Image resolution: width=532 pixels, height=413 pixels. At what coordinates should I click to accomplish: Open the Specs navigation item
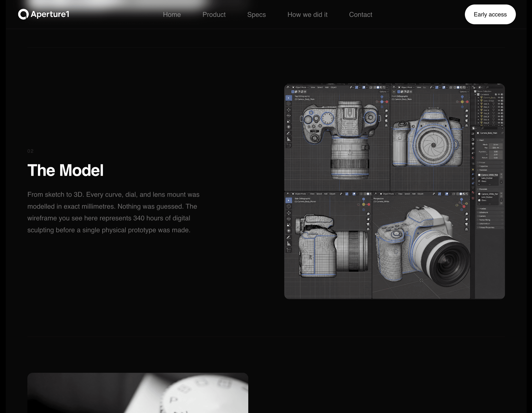click(x=256, y=15)
